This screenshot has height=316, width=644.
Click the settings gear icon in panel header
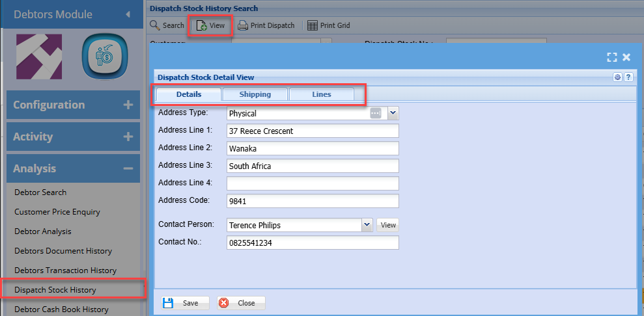click(617, 77)
